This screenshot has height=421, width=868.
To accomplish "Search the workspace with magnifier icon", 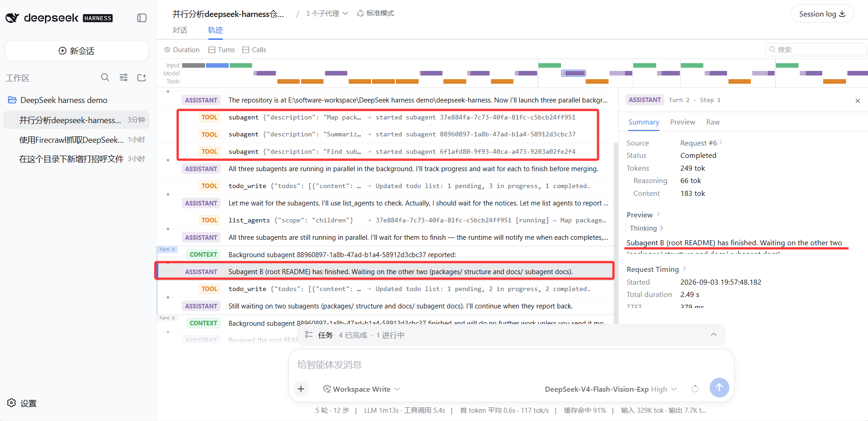I will [x=105, y=77].
